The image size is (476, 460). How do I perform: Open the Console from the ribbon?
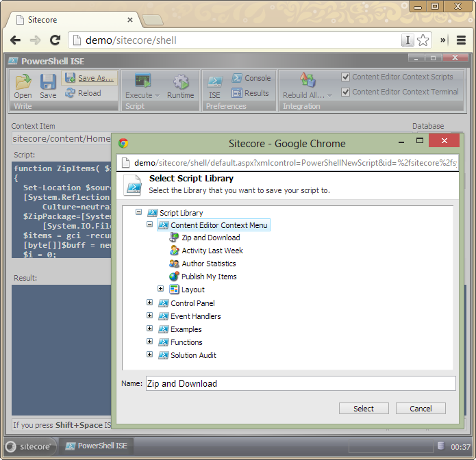pos(237,78)
